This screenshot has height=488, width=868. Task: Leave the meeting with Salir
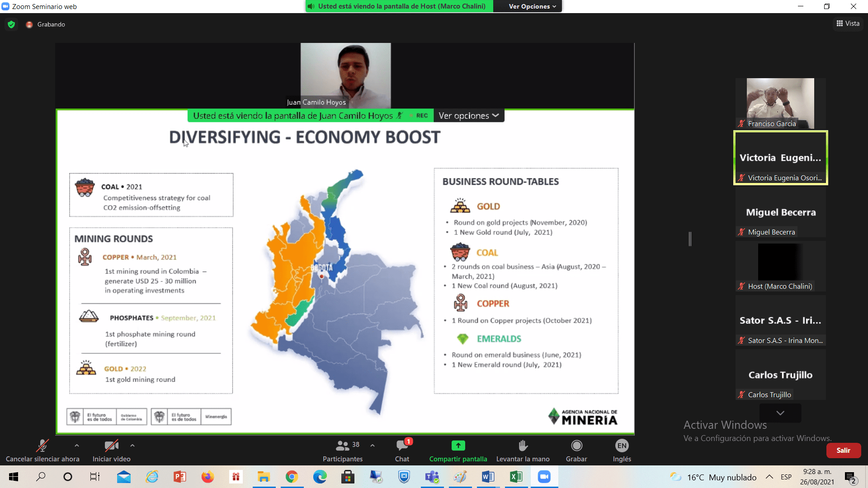coord(844,450)
